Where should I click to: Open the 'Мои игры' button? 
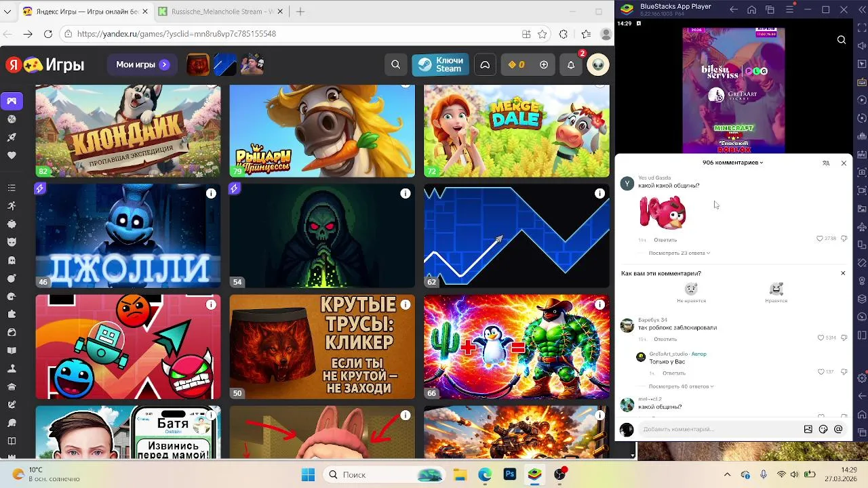pos(142,64)
